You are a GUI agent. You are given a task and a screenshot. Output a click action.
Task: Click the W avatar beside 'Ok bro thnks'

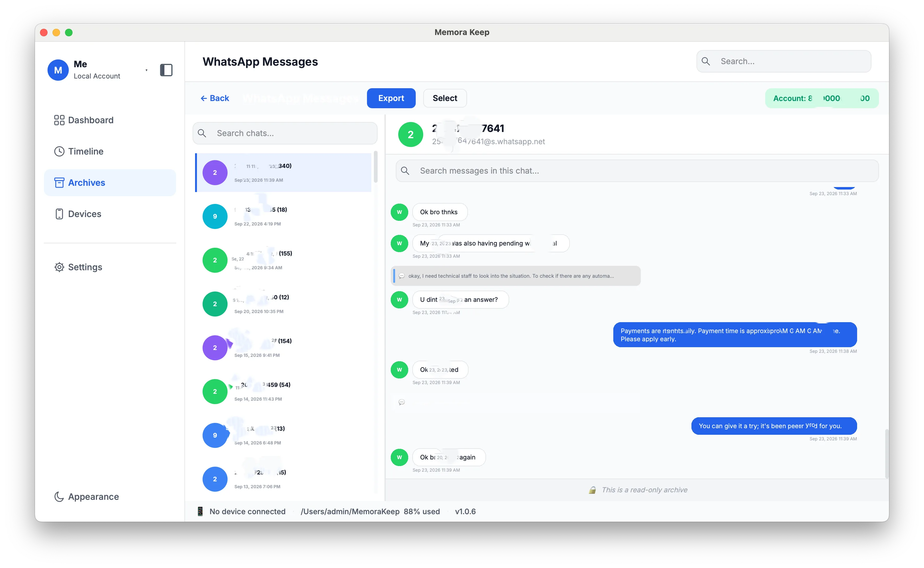399,212
